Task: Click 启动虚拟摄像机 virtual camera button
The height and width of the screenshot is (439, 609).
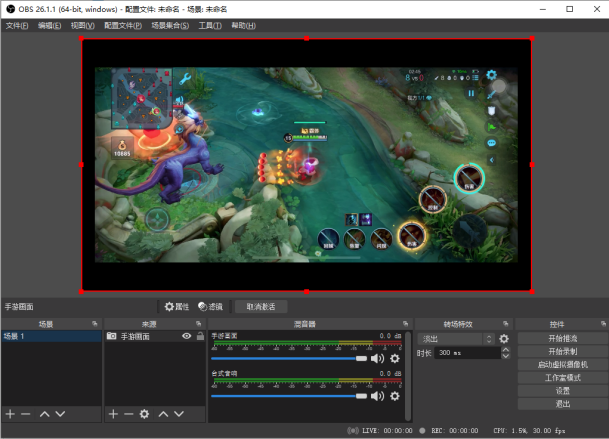Action: coord(563,364)
